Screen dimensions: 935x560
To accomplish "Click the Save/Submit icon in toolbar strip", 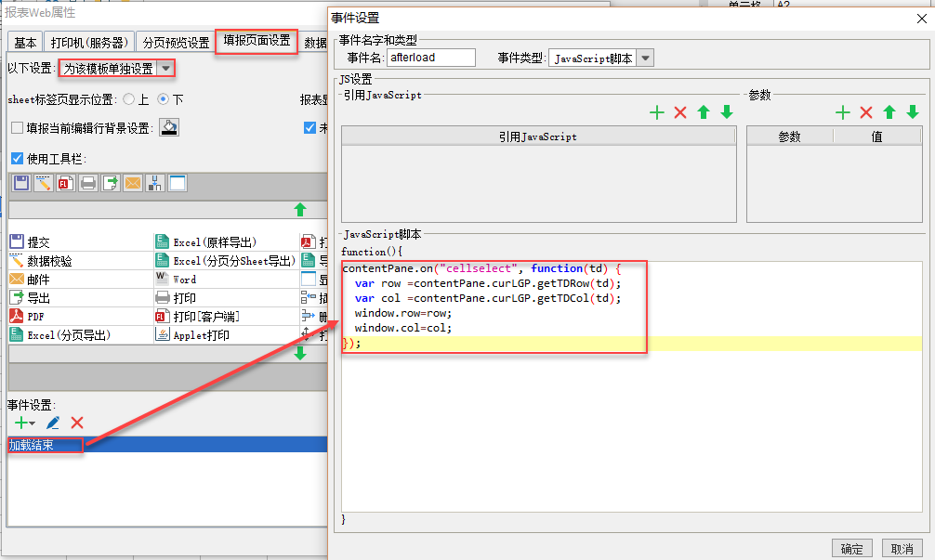I will coord(21,183).
